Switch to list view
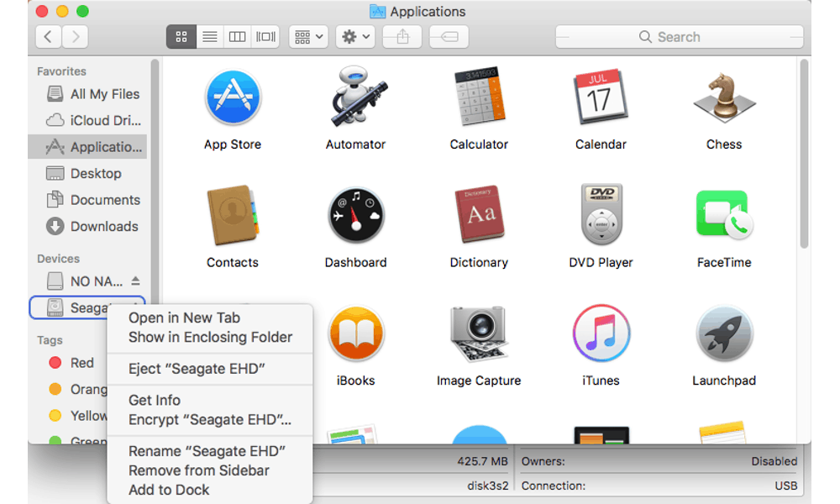This screenshot has width=840, height=504. tap(209, 37)
